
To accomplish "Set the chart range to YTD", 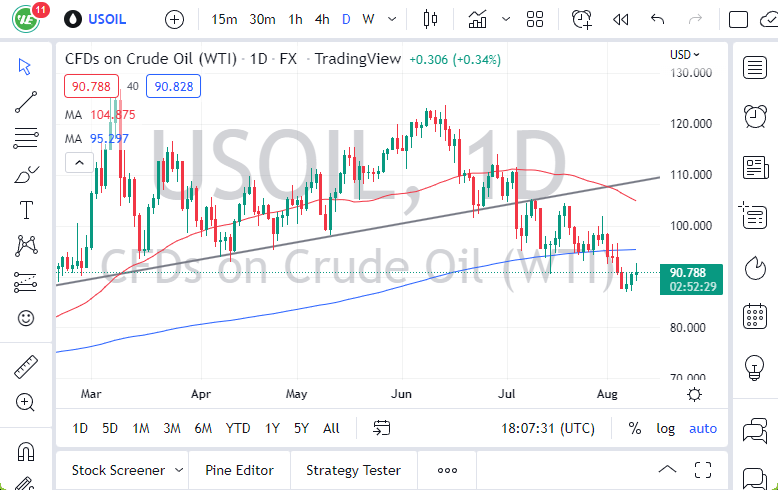I will click(x=238, y=428).
